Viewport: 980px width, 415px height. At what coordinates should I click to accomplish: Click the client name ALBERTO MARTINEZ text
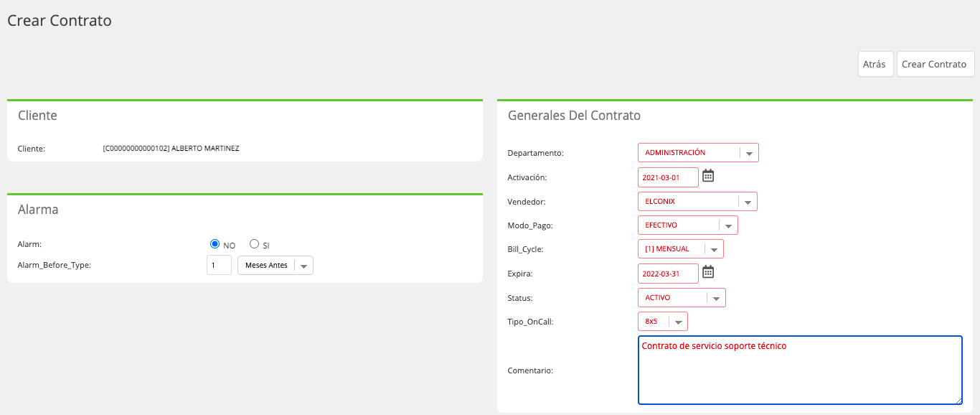205,149
